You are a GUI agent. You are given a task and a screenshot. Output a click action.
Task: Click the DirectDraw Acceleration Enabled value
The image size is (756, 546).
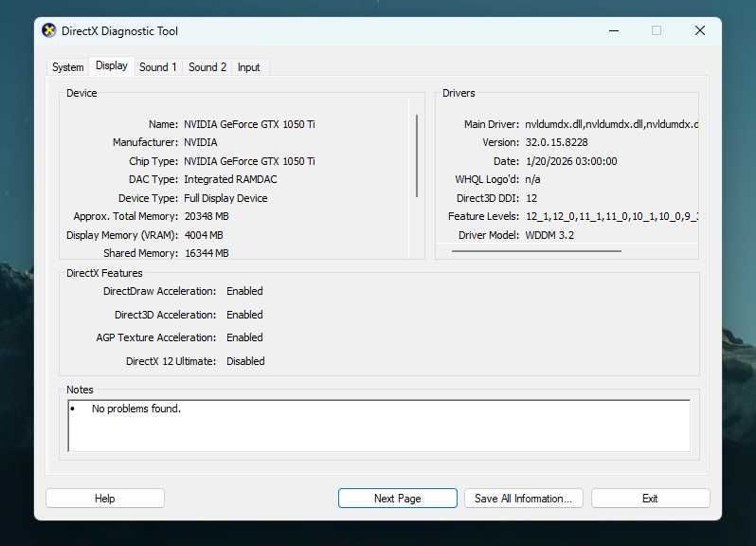[x=245, y=291]
